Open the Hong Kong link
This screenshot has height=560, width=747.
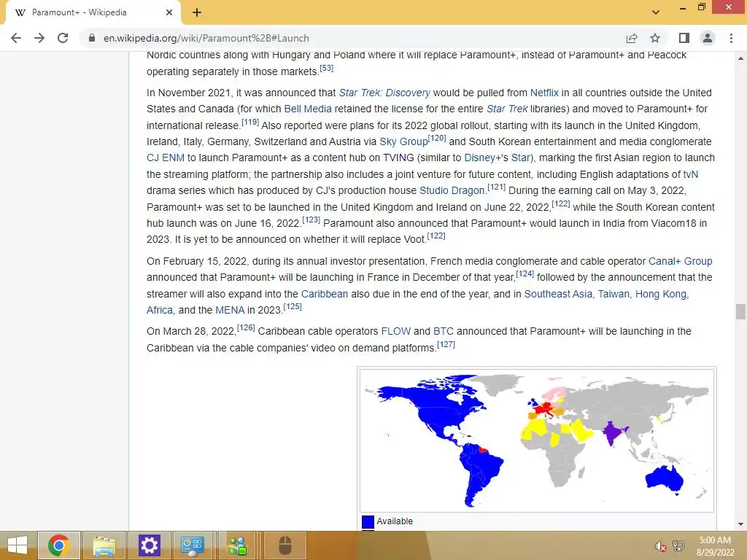point(661,295)
